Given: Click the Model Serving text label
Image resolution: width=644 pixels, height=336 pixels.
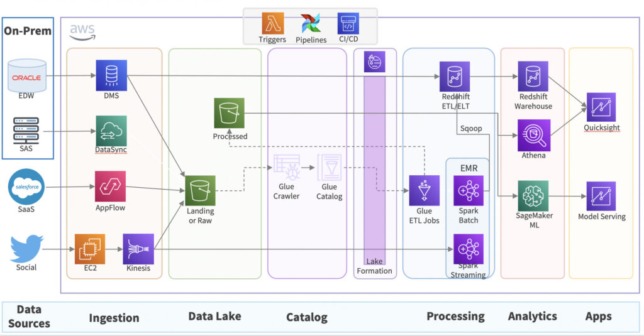Looking at the screenshot, I should click(602, 217).
